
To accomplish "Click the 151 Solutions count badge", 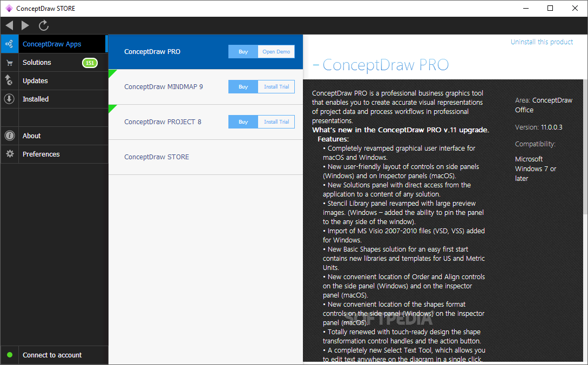I will (x=90, y=63).
